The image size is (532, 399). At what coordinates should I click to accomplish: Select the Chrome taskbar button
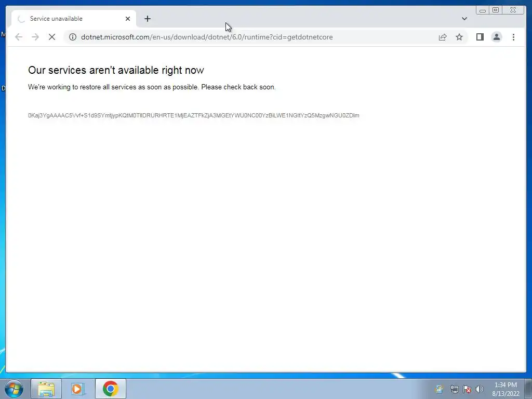110,389
